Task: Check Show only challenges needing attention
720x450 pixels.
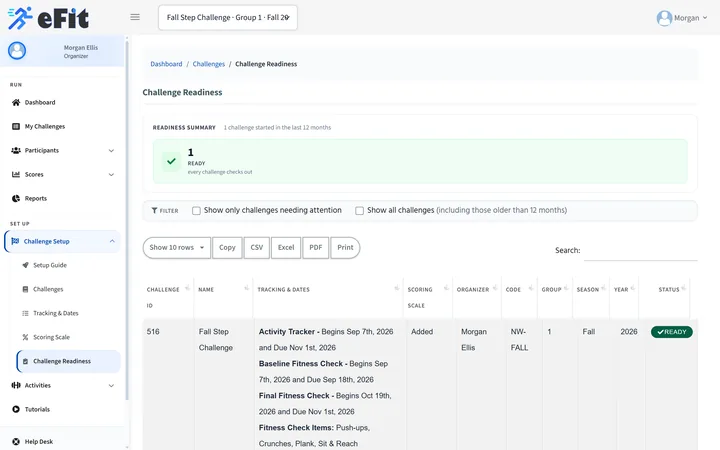Action: tap(196, 210)
